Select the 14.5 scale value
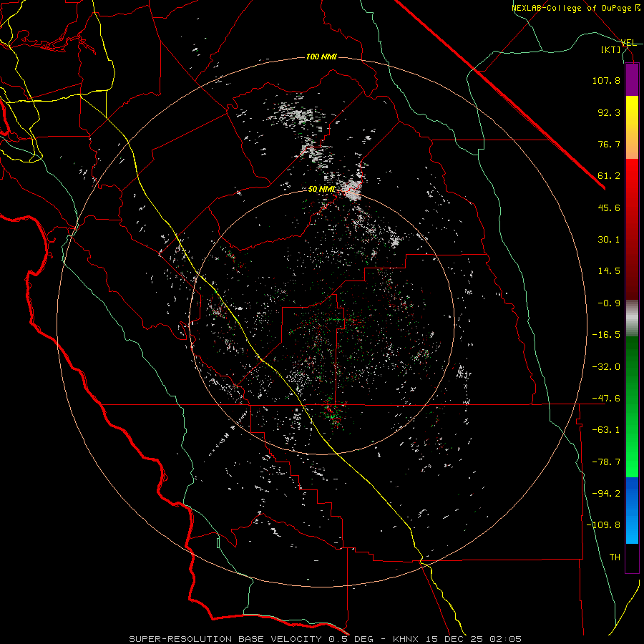The image size is (644, 644). pos(609,271)
